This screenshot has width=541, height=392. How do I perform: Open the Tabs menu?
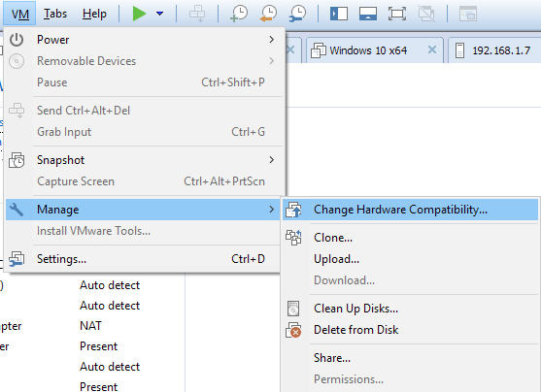pyautogui.click(x=55, y=14)
